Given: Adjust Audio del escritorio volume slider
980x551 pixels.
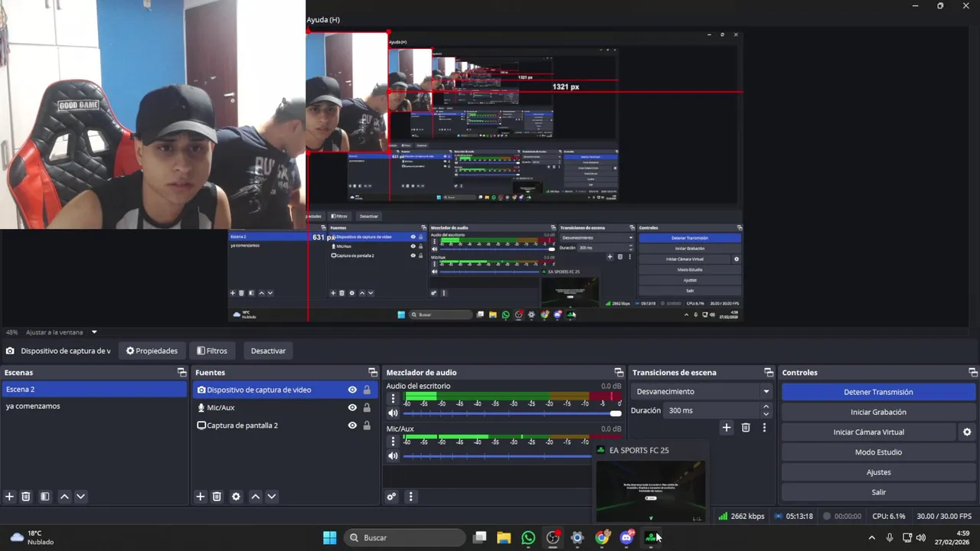Looking at the screenshot, I should [x=512, y=413].
